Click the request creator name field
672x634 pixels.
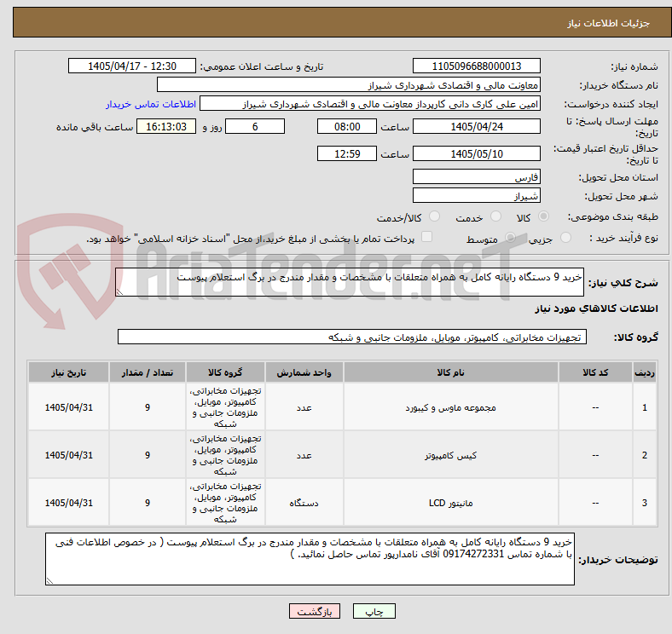coord(370,104)
